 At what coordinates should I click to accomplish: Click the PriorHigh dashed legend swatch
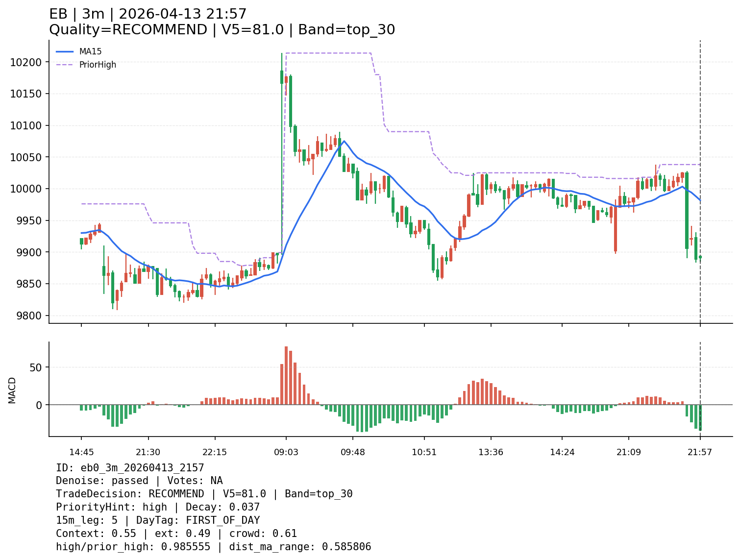tap(65, 65)
